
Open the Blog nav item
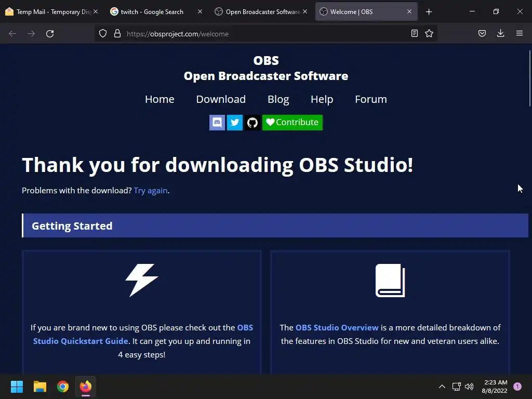coord(278,99)
